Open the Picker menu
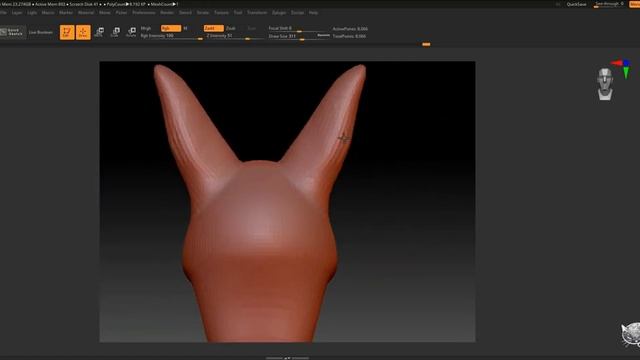This screenshot has height=360, width=640. [121, 13]
